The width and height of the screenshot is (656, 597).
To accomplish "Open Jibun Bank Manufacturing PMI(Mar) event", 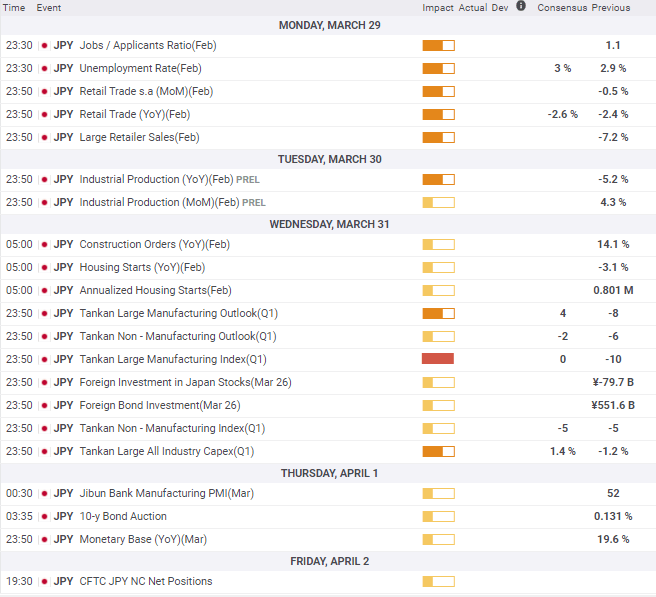I will 150,493.
